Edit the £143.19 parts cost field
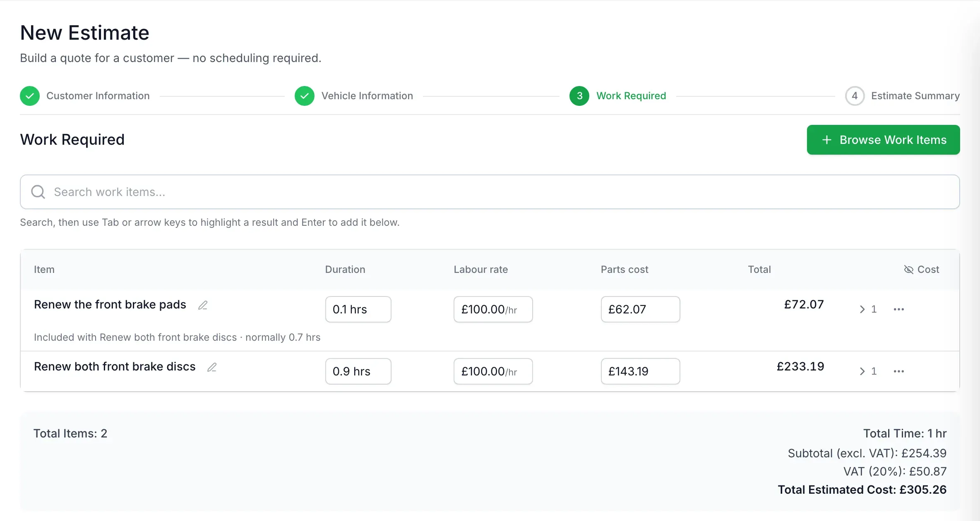Image resolution: width=980 pixels, height=521 pixels. [641, 371]
